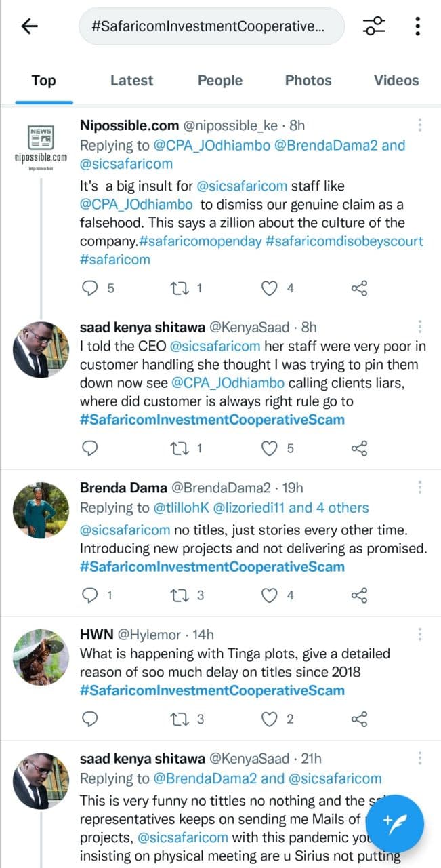Share the Nipossible.com tweet
The image size is (441, 868).
point(359,288)
